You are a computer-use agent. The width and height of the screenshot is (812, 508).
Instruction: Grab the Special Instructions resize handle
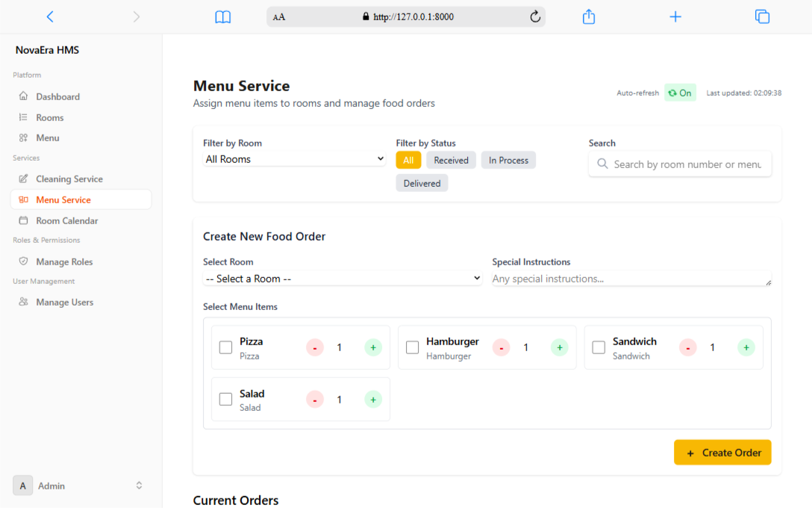pyautogui.click(x=769, y=283)
